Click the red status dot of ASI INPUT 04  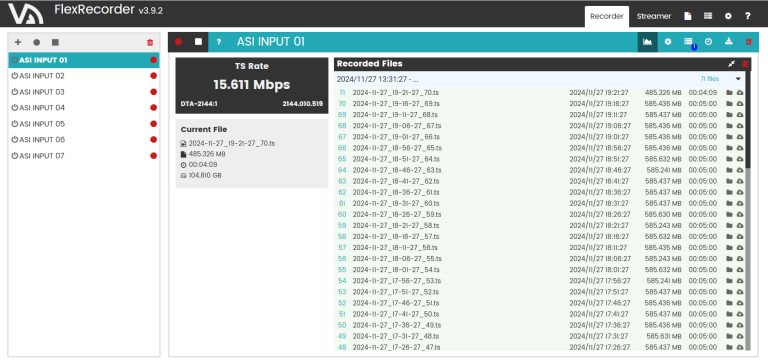point(153,108)
